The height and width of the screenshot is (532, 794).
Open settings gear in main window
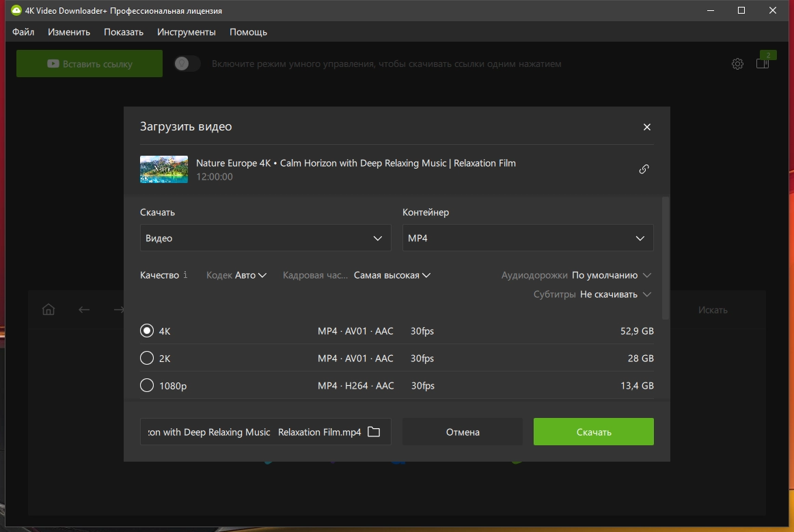(x=737, y=64)
